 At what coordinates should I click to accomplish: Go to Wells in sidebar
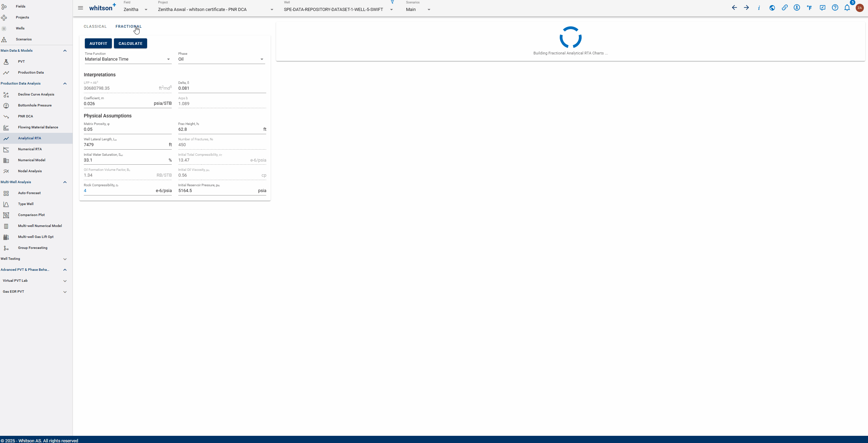pos(36,28)
